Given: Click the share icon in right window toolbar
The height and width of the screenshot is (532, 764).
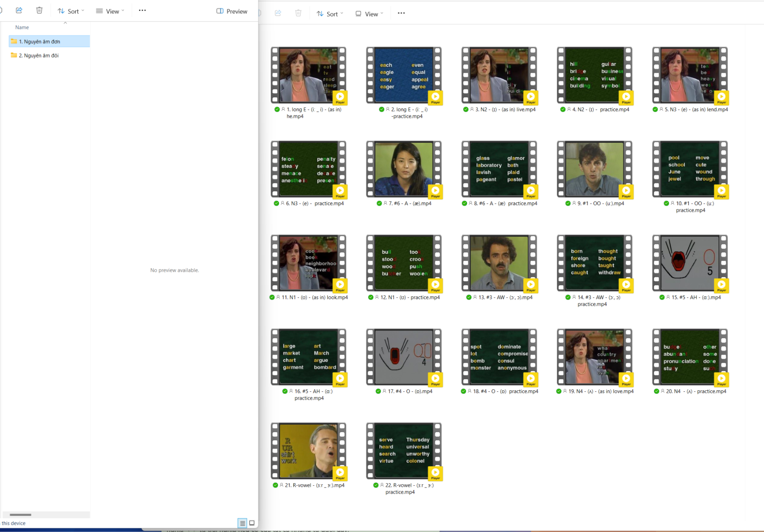Looking at the screenshot, I should (x=278, y=13).
